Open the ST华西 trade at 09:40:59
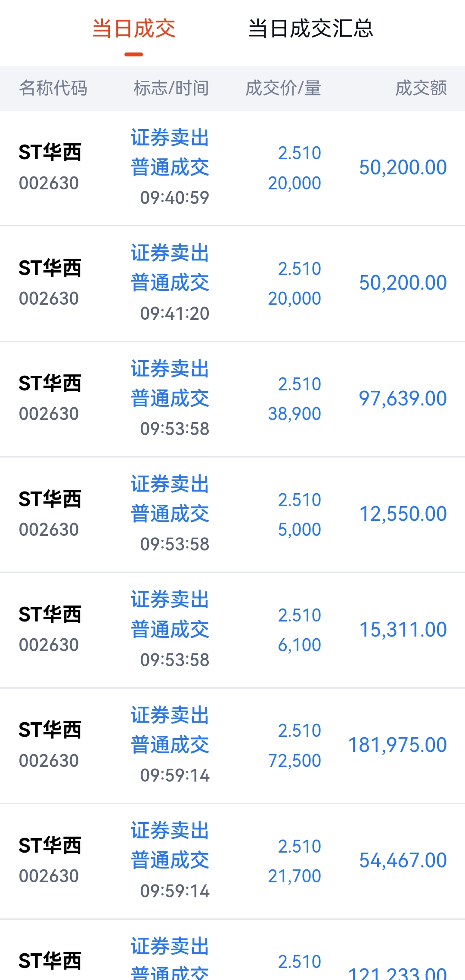 pos(232,168)
